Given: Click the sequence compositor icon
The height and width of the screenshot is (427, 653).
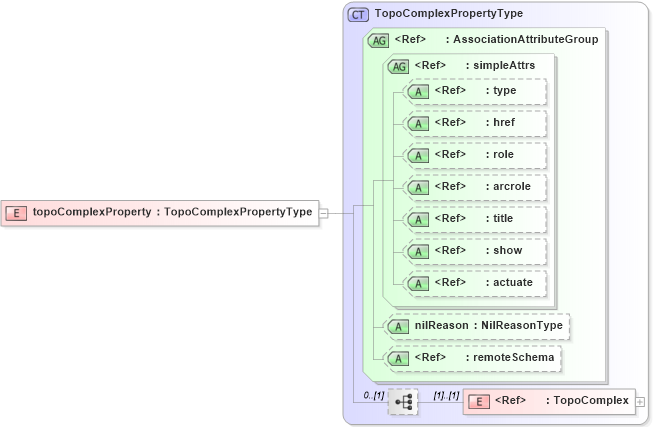Looking at the screenshot, I should tap(403, 402).
